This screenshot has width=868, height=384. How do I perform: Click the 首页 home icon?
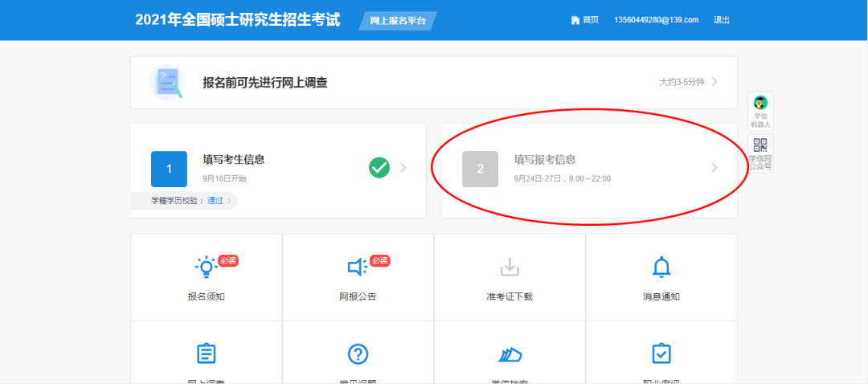click(575, 20)
